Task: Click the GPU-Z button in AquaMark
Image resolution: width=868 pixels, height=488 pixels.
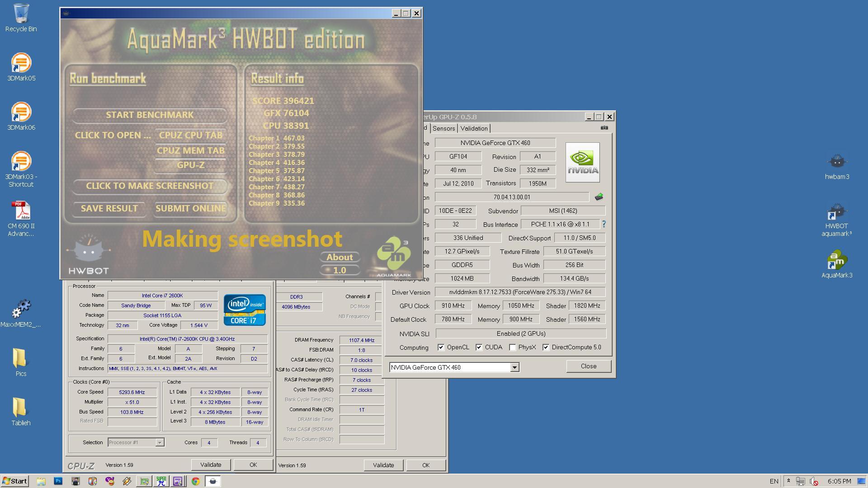Action: (x=190, y=165)
